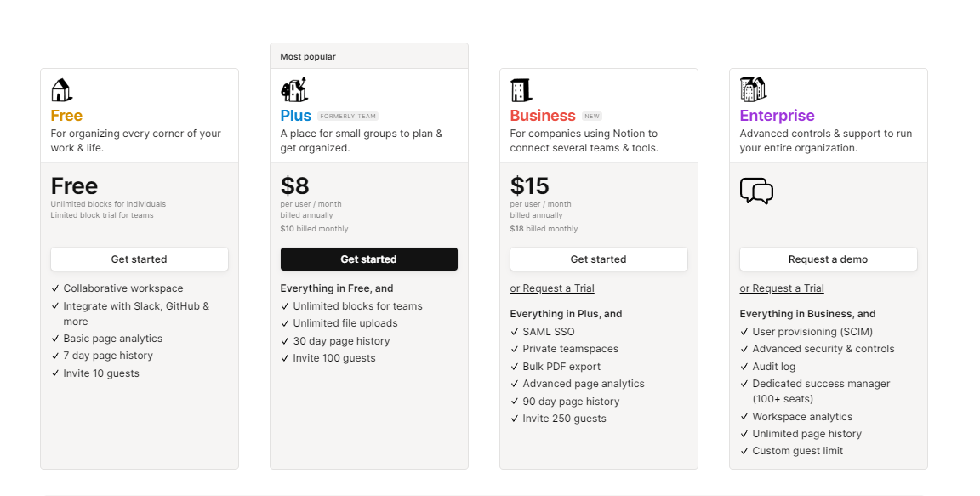Click the Free plan house icon
The height and width of the screenshot is (496, 980).
(x=61, y=90)
